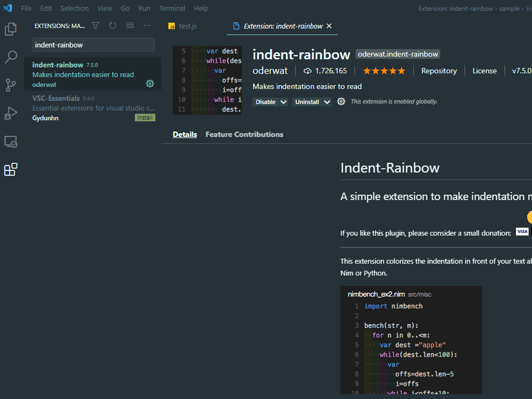
Task: Open the Explorer view in activity bar
Action: 10,29
